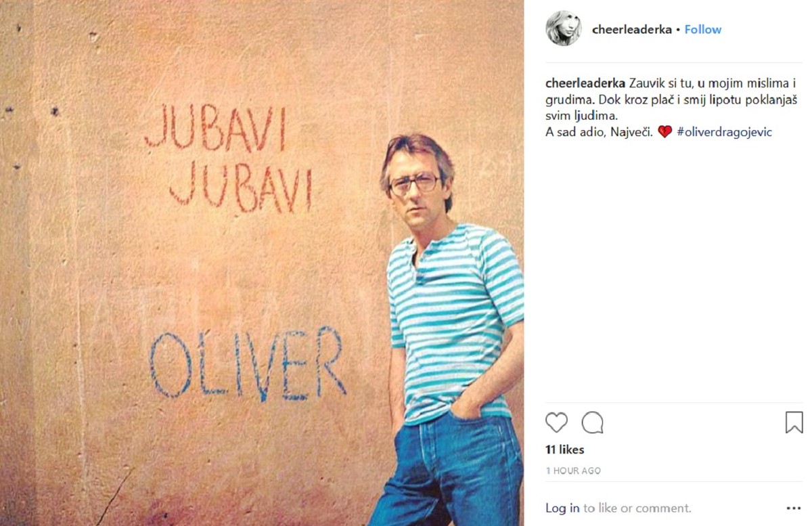Follow the cheerleaderka account
Viewport: 812px width, 526px height.
[703, 29]
